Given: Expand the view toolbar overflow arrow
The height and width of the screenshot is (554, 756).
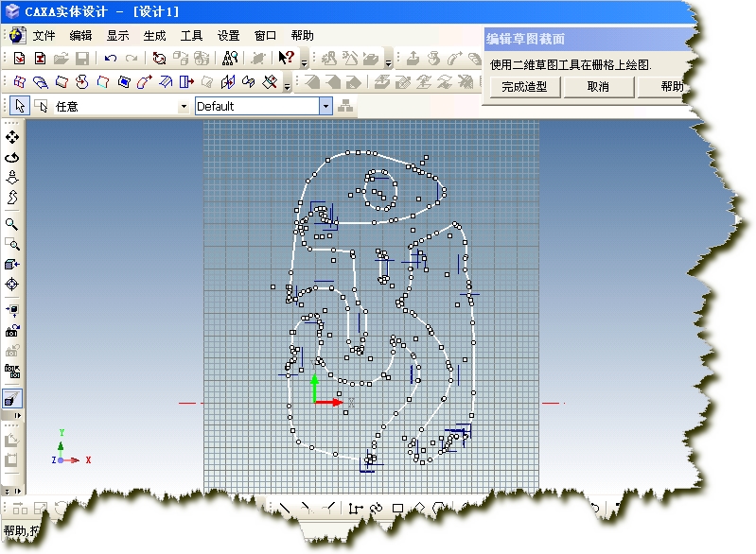Looking at the screenshot, I should coord(17,415).
